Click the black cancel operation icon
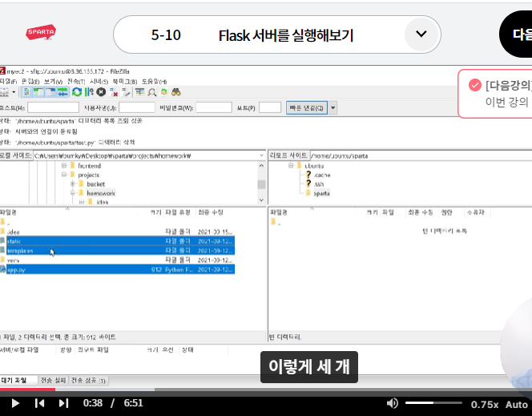Viewport: 532px width, 416px height. click(101, 92)
